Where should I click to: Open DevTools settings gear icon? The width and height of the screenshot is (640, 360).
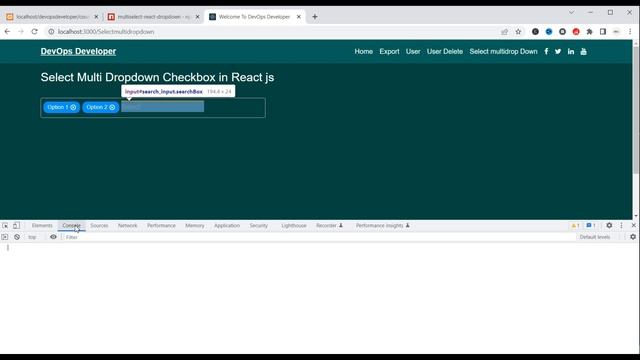coord(609,225)
